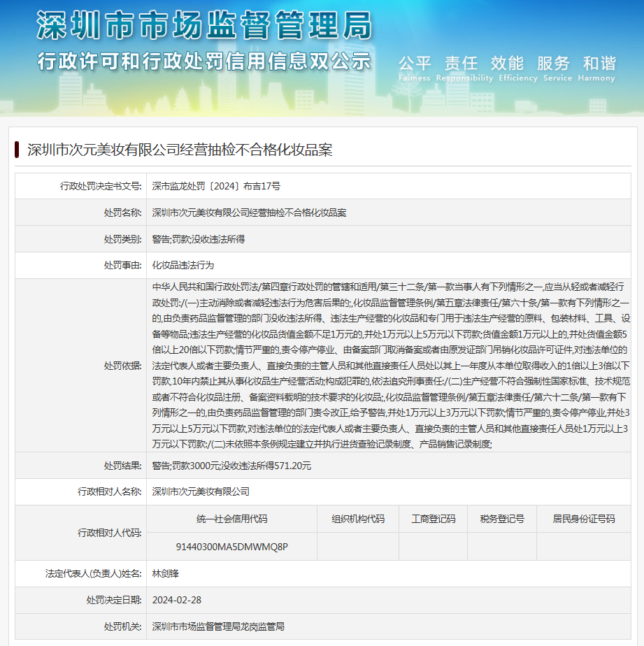Click the 处罚机关 label

coord(122,626)
